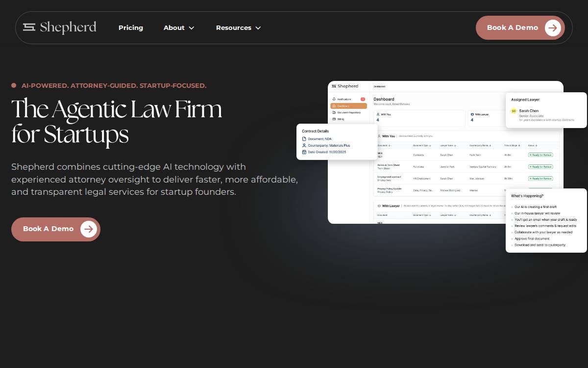Click Ready for Review badge in Employment contract row

540,179
